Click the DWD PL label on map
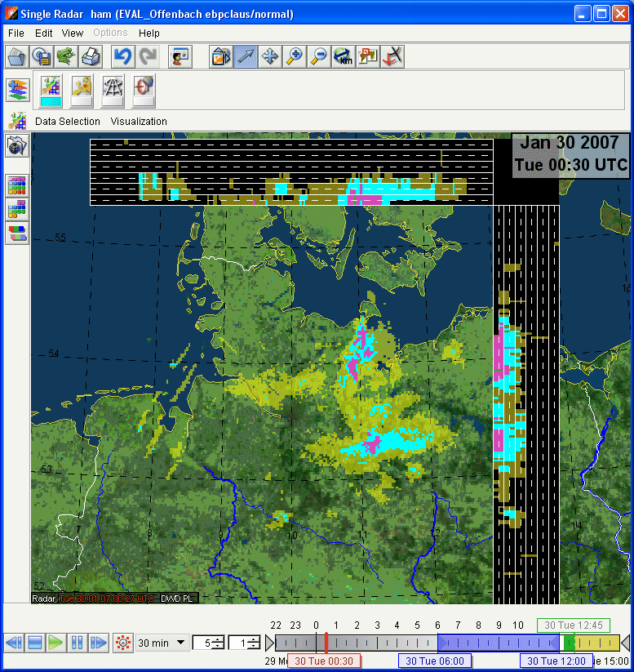The height and width of the screenshot is (672, 634). (177, 599)
